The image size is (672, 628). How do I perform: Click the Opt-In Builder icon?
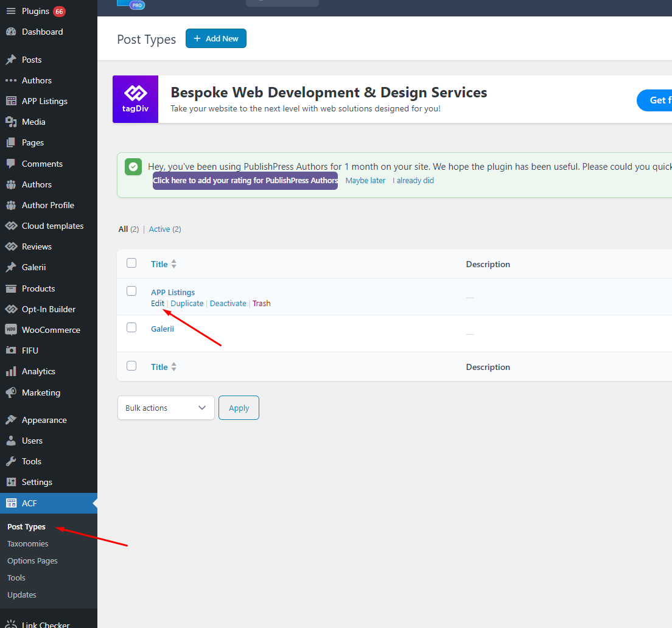11,309
